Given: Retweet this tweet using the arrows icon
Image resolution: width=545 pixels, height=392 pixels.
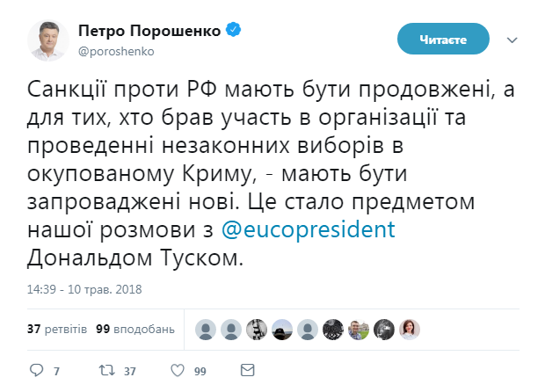Looking at the screenshot, I should coord(106,371).
